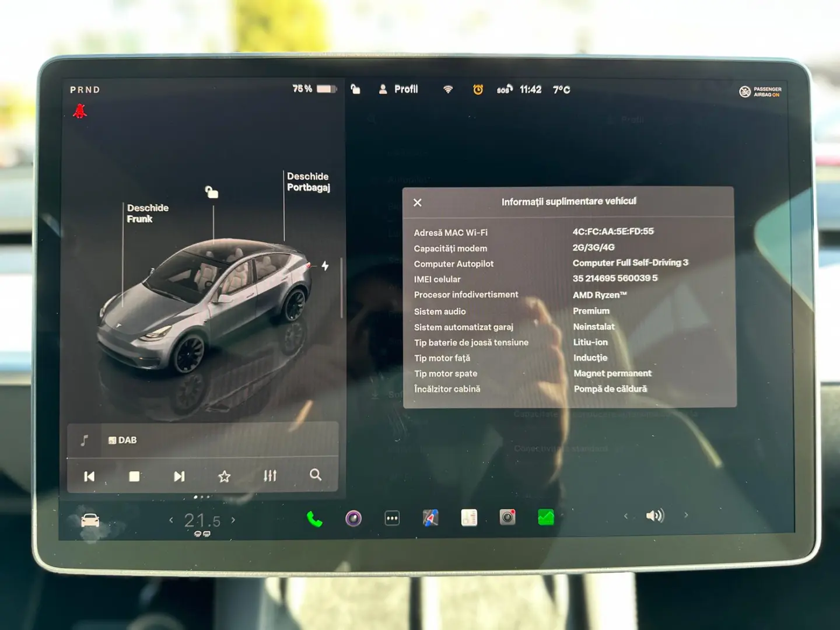
Task: Mute audio with the speaker icon
Action: (655, 516)
